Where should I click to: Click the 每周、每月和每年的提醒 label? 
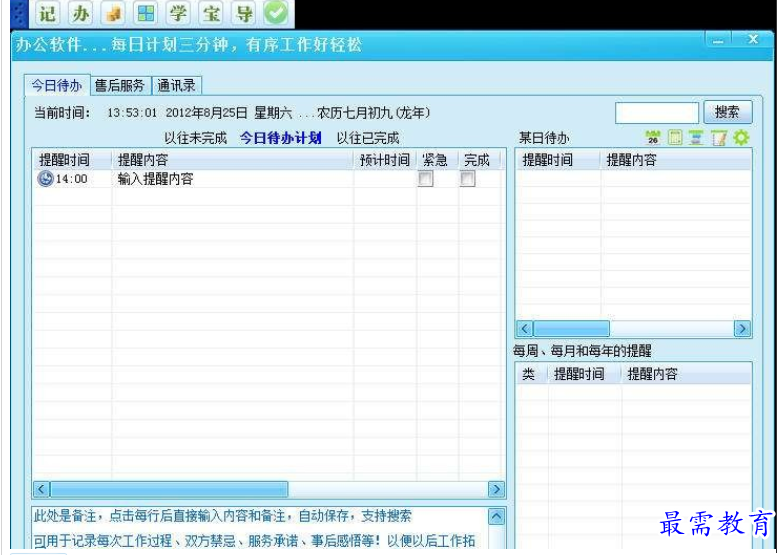tap(582, 351)
